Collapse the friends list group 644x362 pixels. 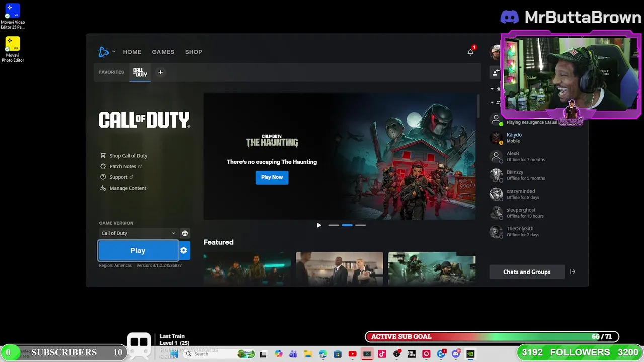pos(492,102)
